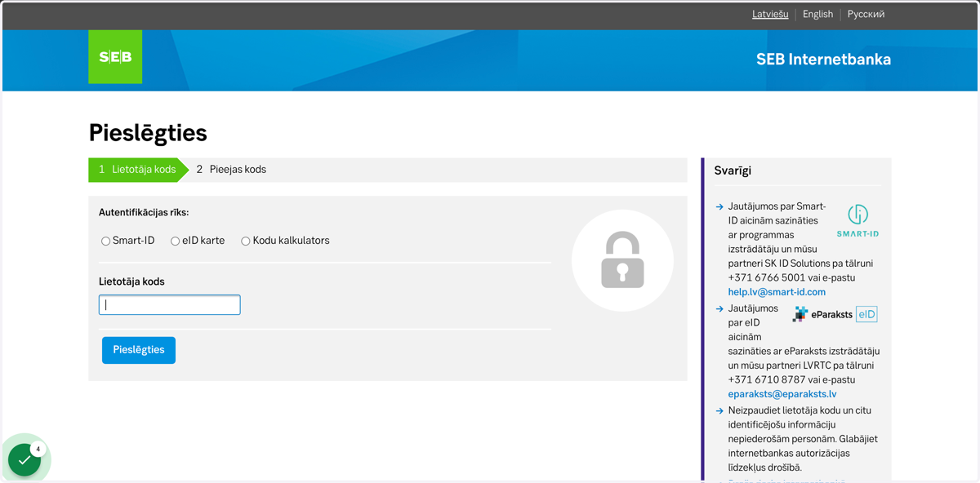Viewport: 980px width, 483px height.
Task: Click the Pieslēgties page heading
Action: tap(148, 132)
